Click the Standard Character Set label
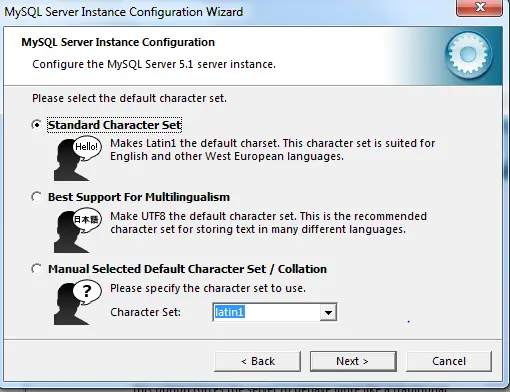 click(115, 125)
